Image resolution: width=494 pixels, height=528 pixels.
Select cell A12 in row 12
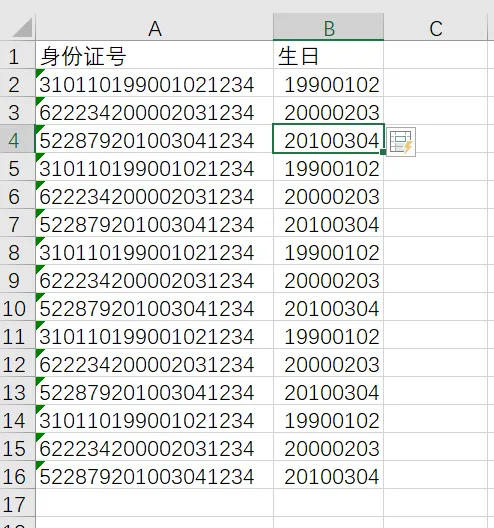coord(154,363)
